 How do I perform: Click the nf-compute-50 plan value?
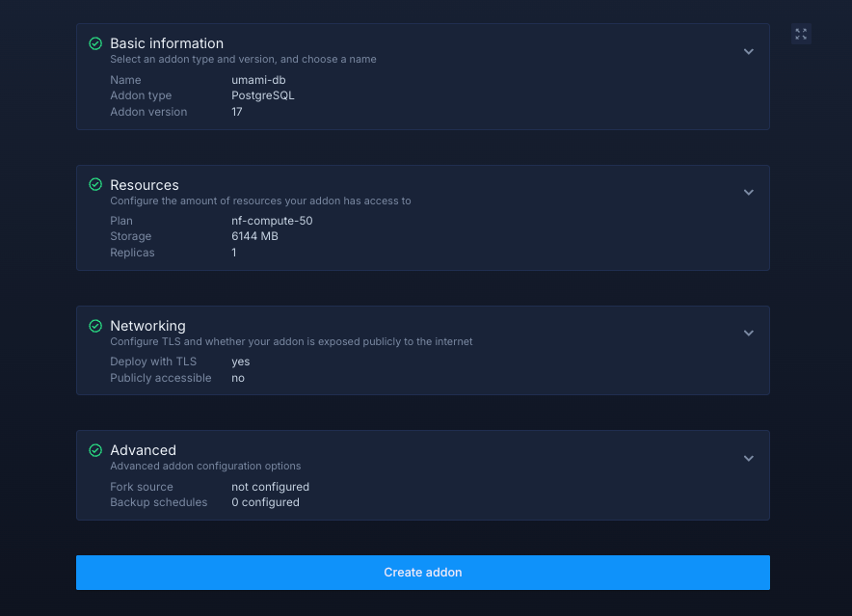click(x=272, y=221)
